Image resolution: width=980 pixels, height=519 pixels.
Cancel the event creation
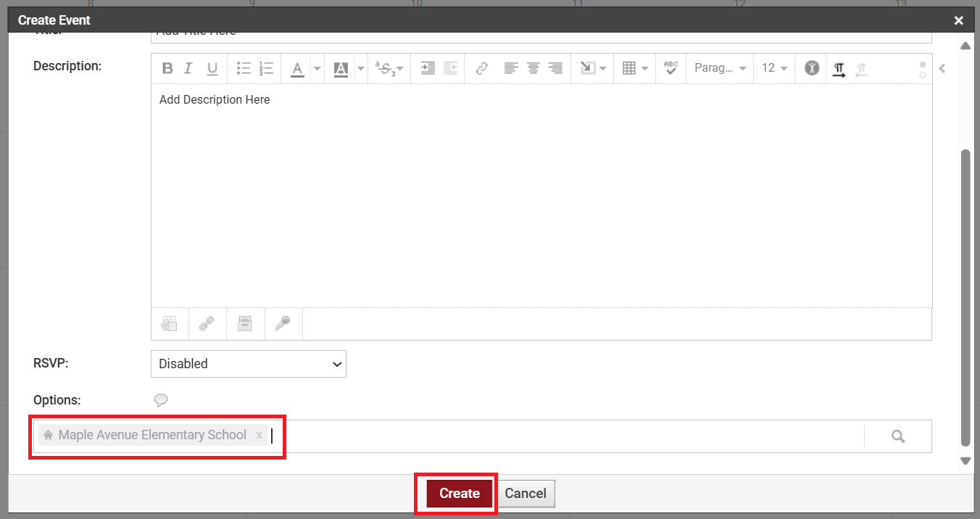(526, 494)
